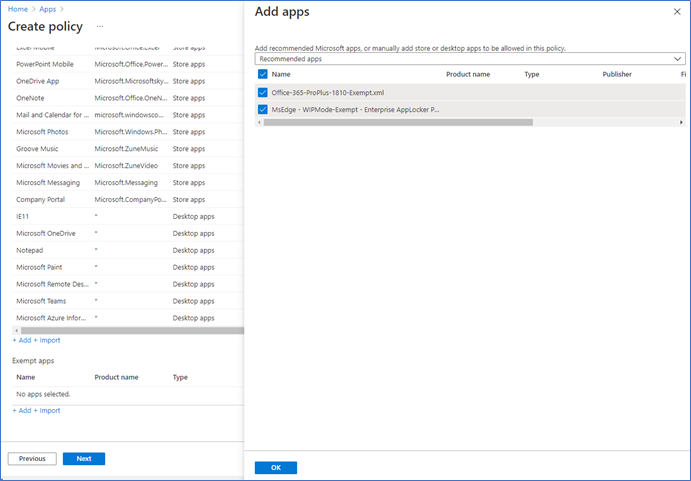This screenshot has height=481, width=691.
Task: Click the protected apps list horizontal scrollbar
Action: [x=132, y=330]
